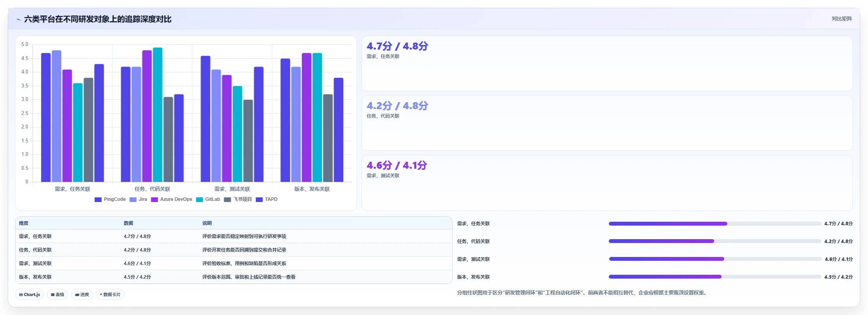868x315 pixels.
Task: Click the small icon before the panel title
Action: tap(18, 19)
